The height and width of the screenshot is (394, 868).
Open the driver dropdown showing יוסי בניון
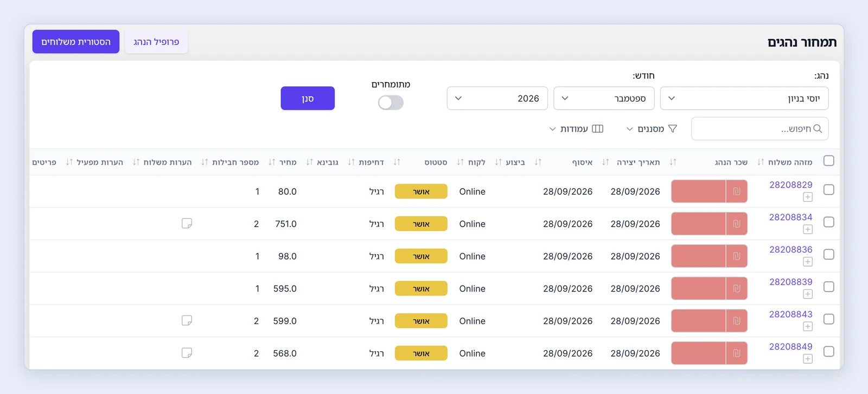[x=744, y=98]
